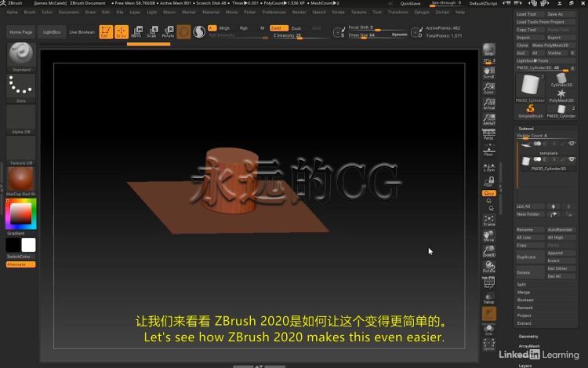Open the Zplugin menu
This screenshot has width=588, height=368.
[422, 12]
